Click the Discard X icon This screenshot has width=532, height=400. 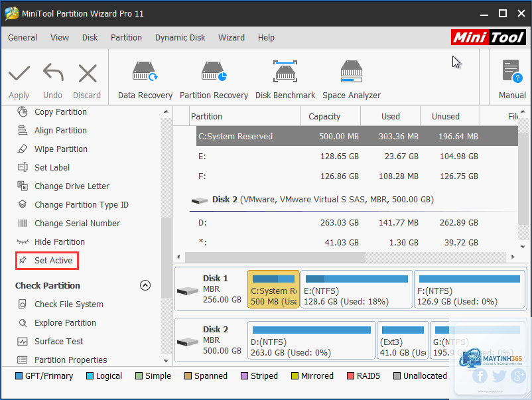tap(88, 73)
